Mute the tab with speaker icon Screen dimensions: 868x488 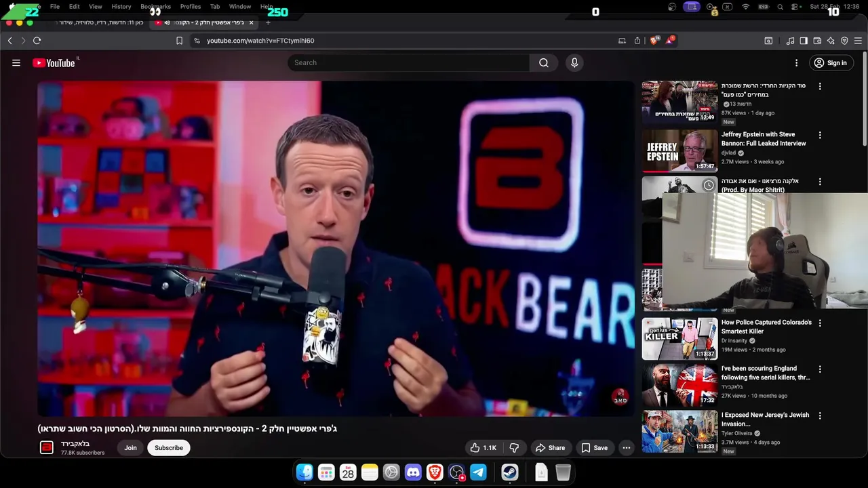tap(167, 22)
